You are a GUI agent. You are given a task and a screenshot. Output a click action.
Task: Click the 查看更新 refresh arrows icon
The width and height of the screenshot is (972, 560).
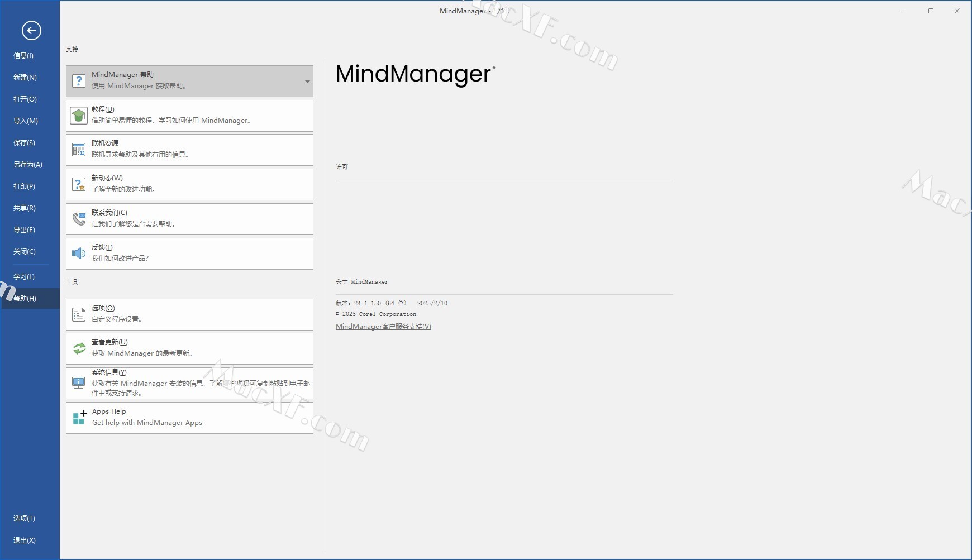[79, 348]
